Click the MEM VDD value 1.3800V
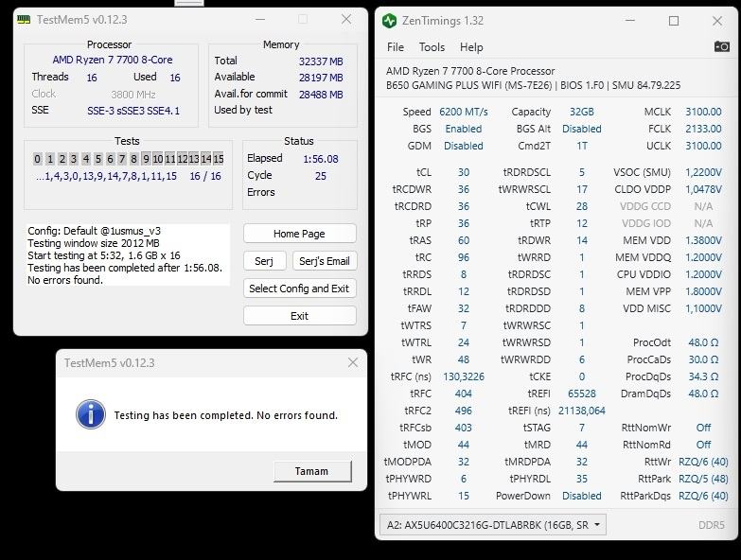This screenshot has height=560, width=741. click(703, 240)
